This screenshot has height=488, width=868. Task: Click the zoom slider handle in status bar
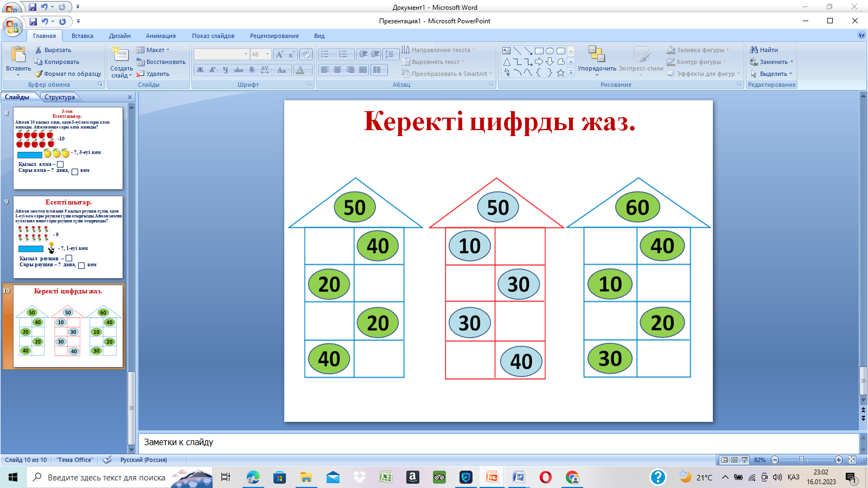pyautogui.click(x=802, y=460)
